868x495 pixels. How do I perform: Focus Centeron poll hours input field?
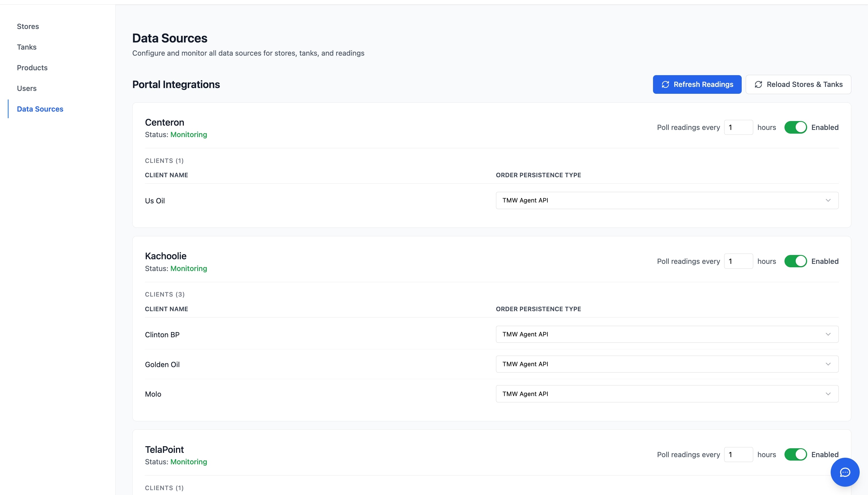pyautogui.click(x=738, y=128)
